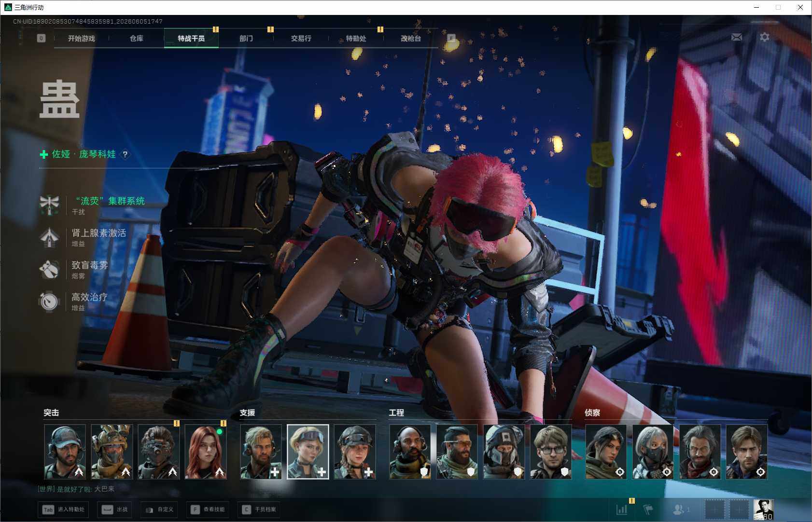The height and width of the screenshot is (522, 812).
Task: Click the 干员档案 operator file button
Action: [259, 509]
